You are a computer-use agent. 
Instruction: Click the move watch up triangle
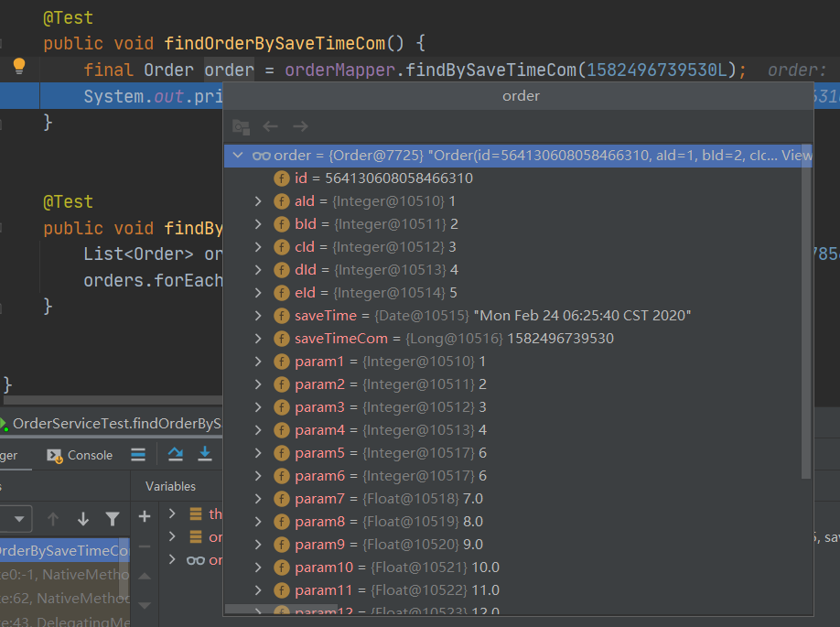145,576
